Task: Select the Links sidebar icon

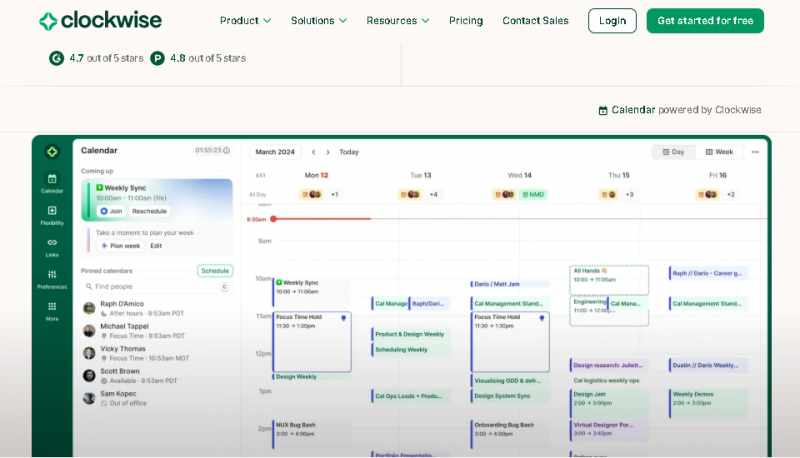Action: click(x=52, y=243)
